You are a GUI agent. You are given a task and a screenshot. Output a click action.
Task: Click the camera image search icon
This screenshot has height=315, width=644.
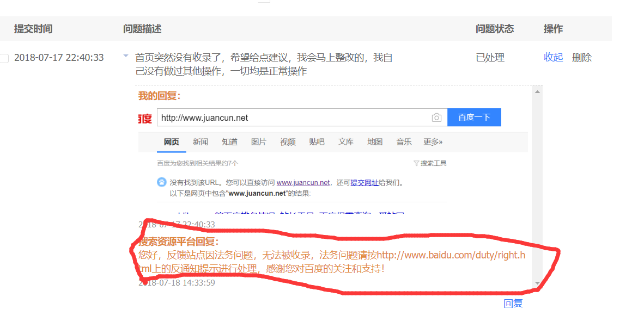pos(436,118)
